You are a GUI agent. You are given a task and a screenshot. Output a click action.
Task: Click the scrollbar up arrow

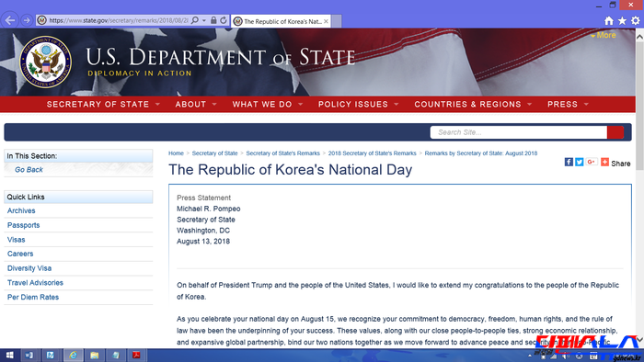[639, 37]
